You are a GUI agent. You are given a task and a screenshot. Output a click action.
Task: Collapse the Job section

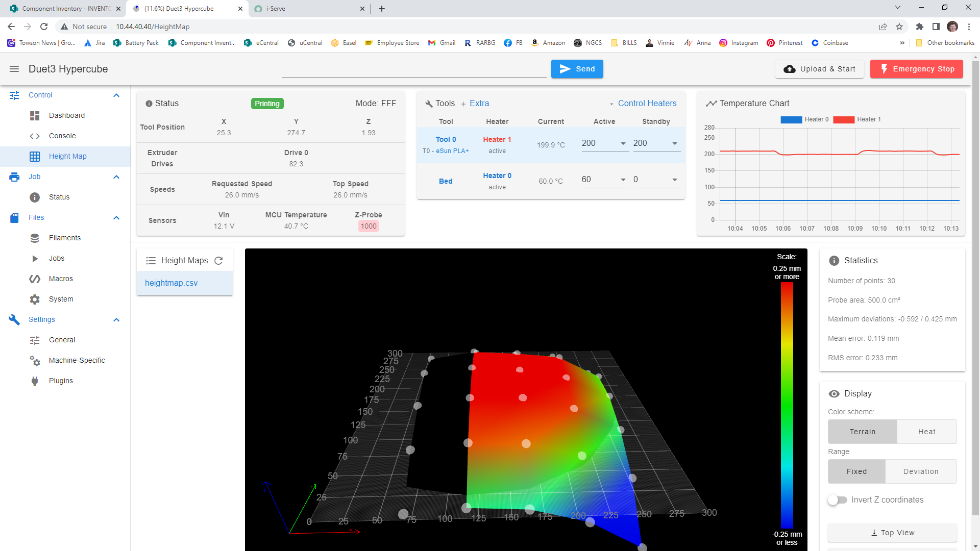(116, 177)
